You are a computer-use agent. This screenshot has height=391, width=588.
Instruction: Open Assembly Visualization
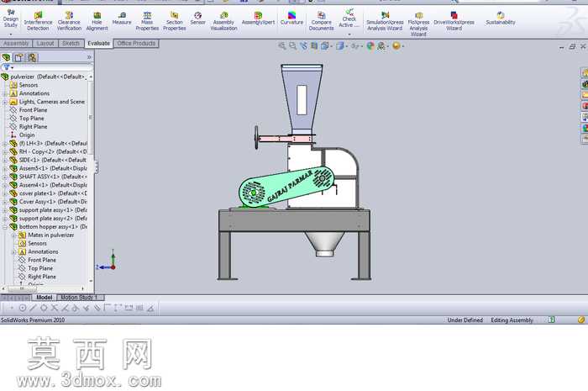point(223,21)
